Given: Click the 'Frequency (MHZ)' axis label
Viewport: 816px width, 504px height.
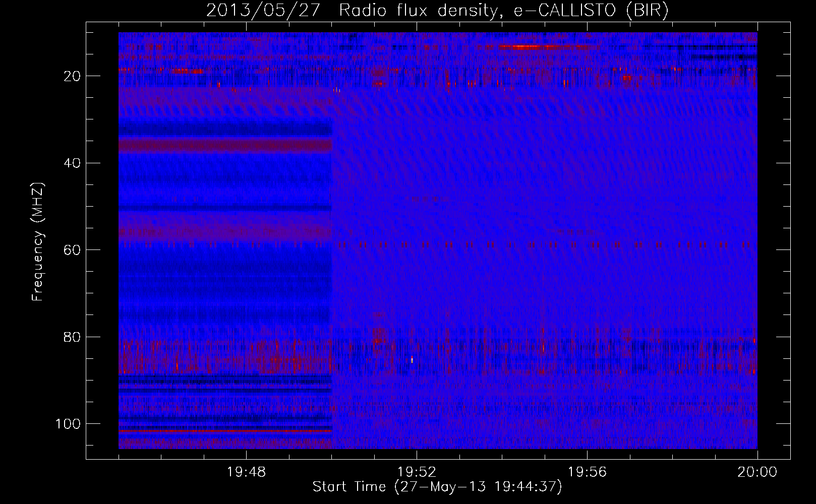Looking at the screenshot, I should tap(38, 242).
